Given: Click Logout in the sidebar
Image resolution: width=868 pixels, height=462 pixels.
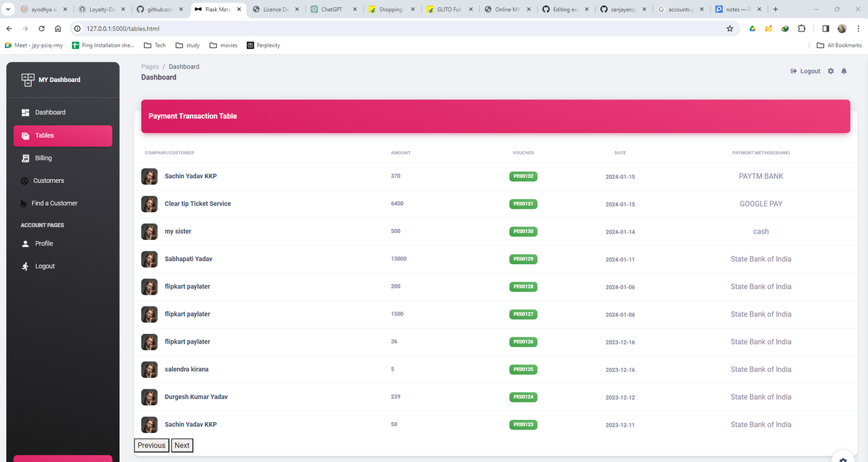Looking at the screenshot, I should tap(62, 266).
